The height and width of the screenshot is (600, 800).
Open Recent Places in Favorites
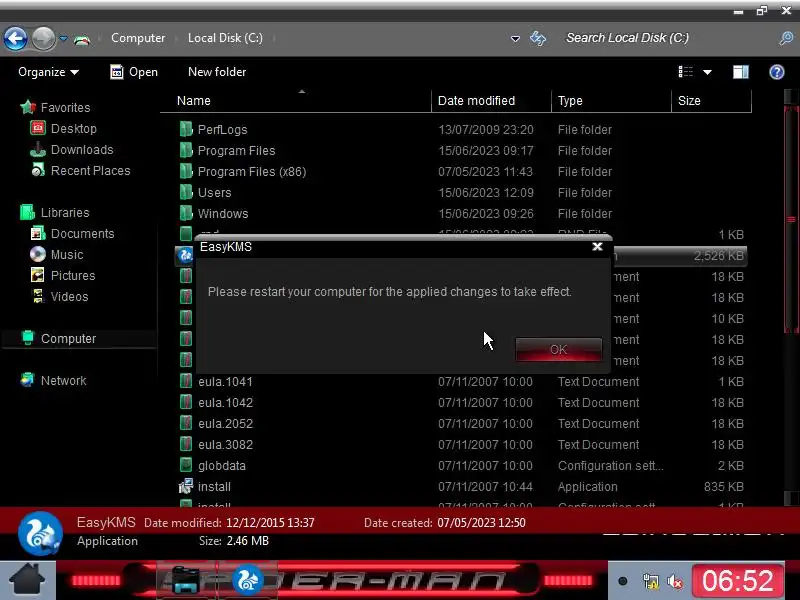(90, 170)
